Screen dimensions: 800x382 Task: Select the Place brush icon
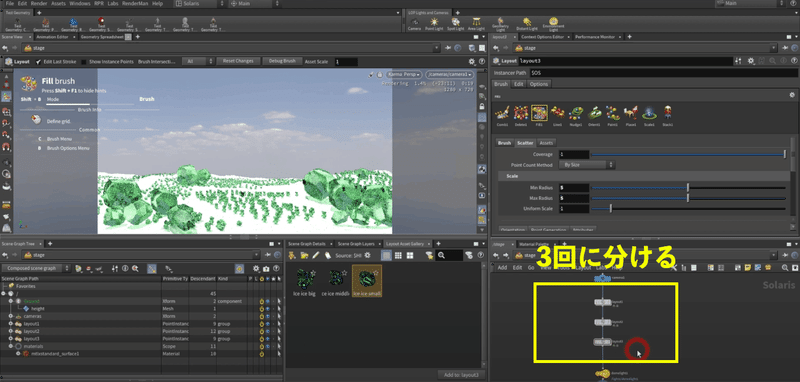point(631,114)
